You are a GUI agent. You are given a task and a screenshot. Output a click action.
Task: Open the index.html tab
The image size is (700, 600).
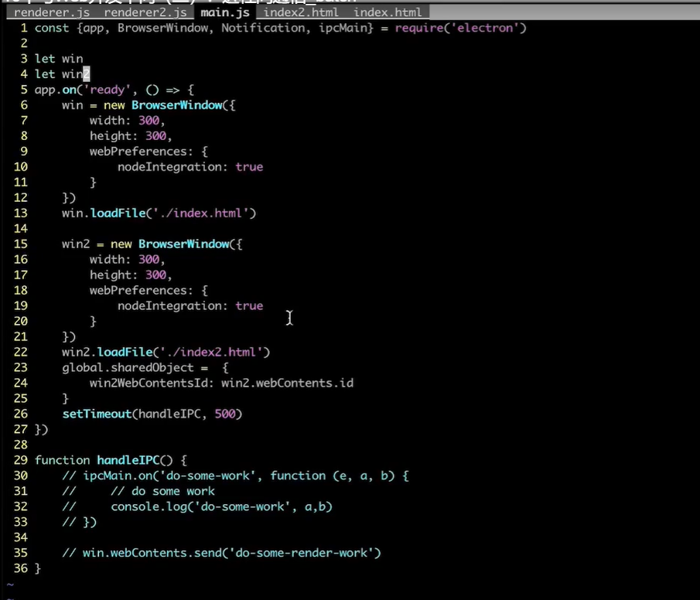point(388,12)
